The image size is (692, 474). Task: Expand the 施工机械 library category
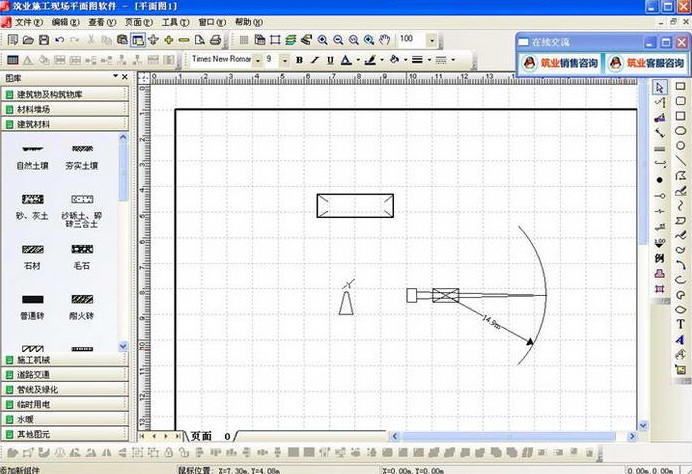click(x=65, y=360)
